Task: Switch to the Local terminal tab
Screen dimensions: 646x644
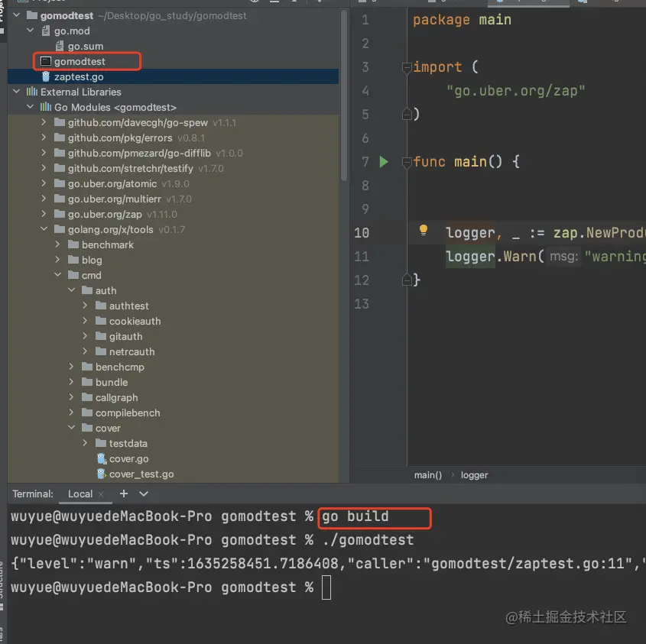Action: point(80,494)
